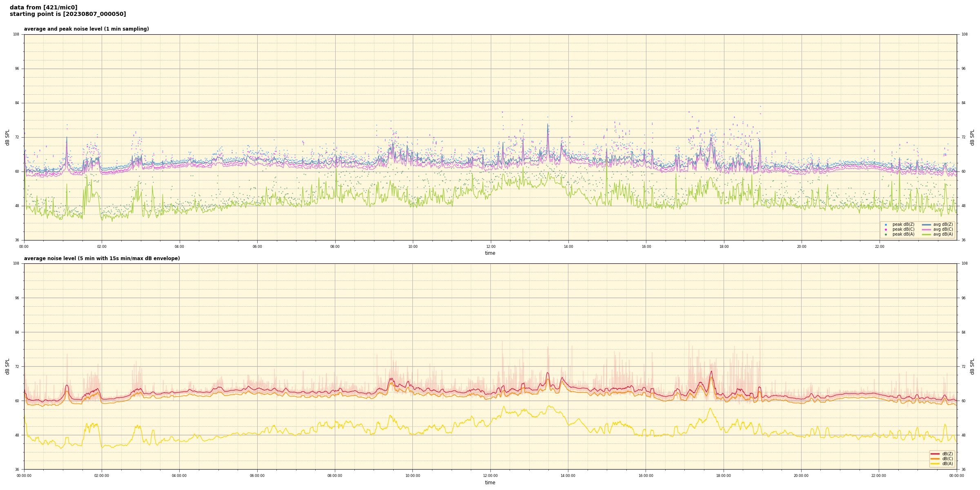
Task: Click the 22:00:00 tick on bottom chart axis
Action: (x=879, y=476)
